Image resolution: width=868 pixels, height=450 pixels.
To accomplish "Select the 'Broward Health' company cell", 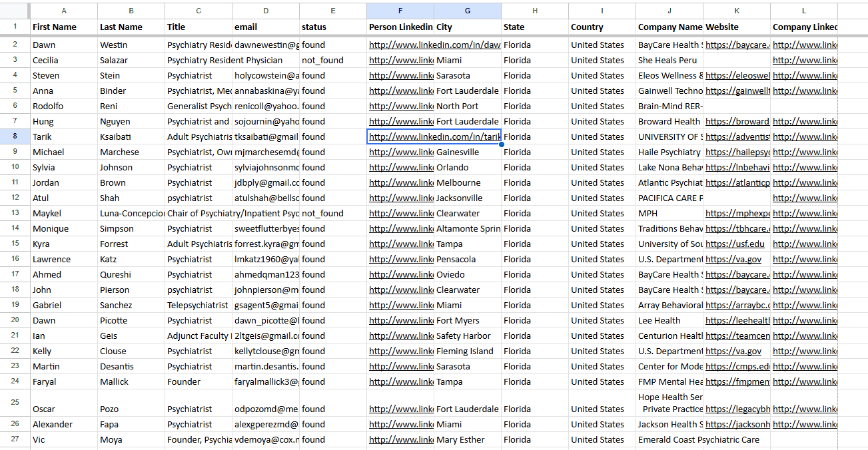I will [669, 122].
